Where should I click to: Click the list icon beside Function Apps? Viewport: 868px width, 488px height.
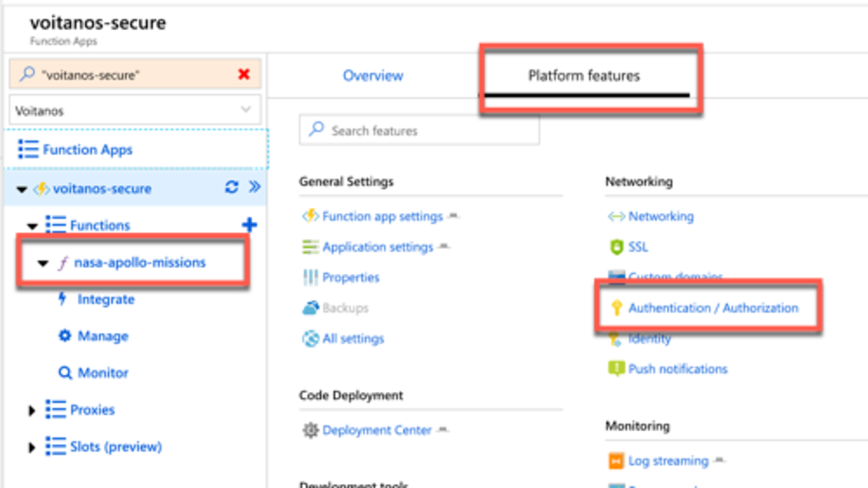(28, 150)
